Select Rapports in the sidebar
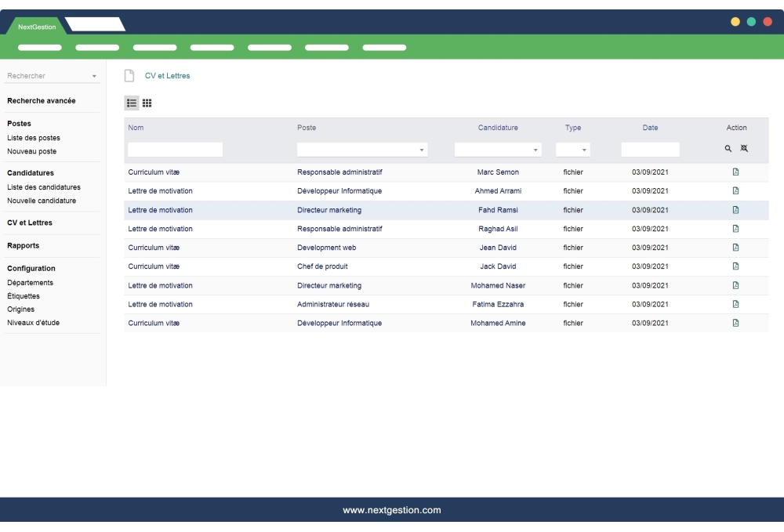 [x=24, y=245]
